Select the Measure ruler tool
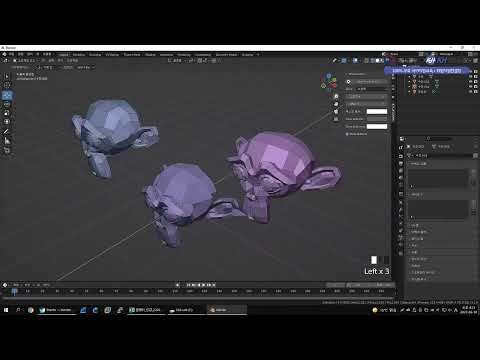 [x=7, y=141]
